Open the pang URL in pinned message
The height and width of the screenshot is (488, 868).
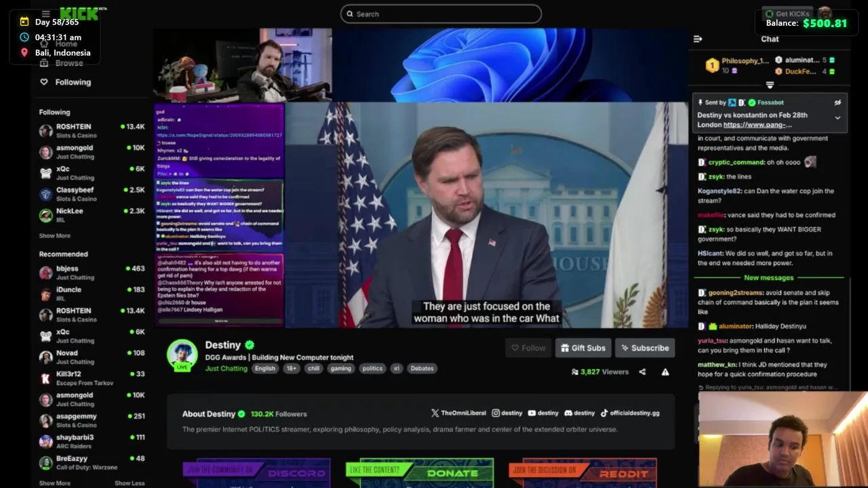(757, 125)
